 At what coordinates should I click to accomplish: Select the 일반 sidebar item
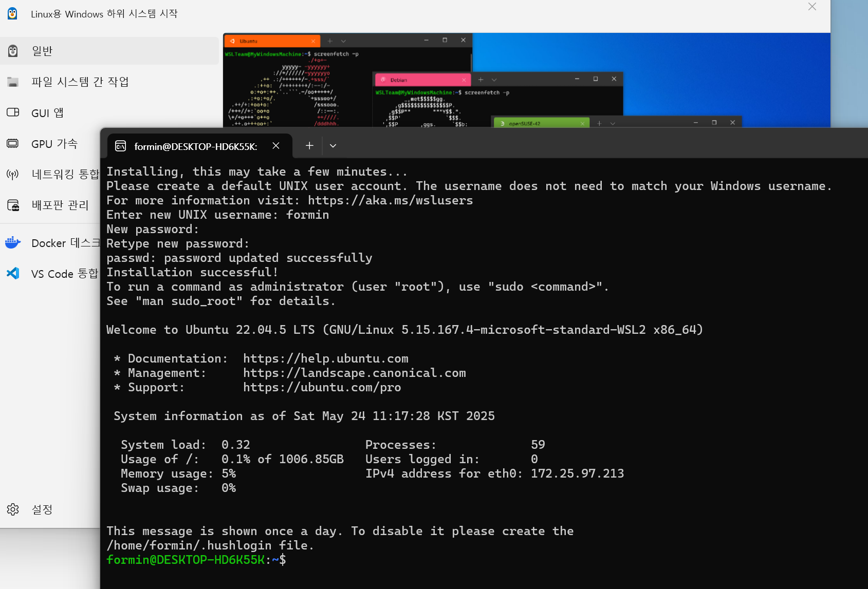(109, 51)
